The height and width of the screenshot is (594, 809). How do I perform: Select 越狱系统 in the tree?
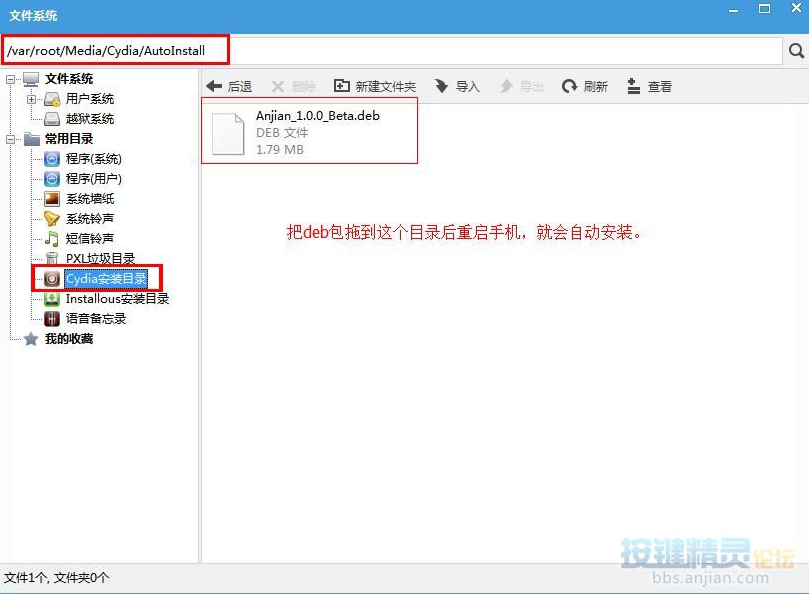[89, 119]
